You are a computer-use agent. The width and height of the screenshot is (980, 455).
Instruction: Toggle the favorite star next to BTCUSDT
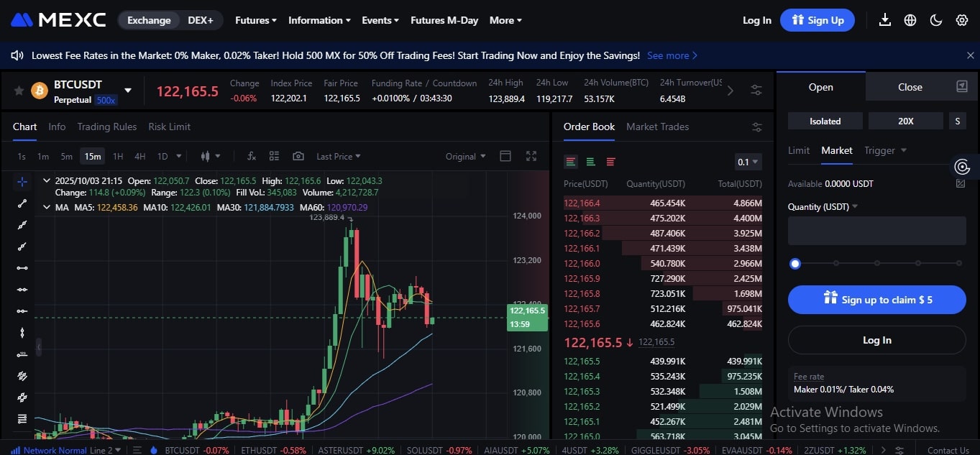click(19, 91)
